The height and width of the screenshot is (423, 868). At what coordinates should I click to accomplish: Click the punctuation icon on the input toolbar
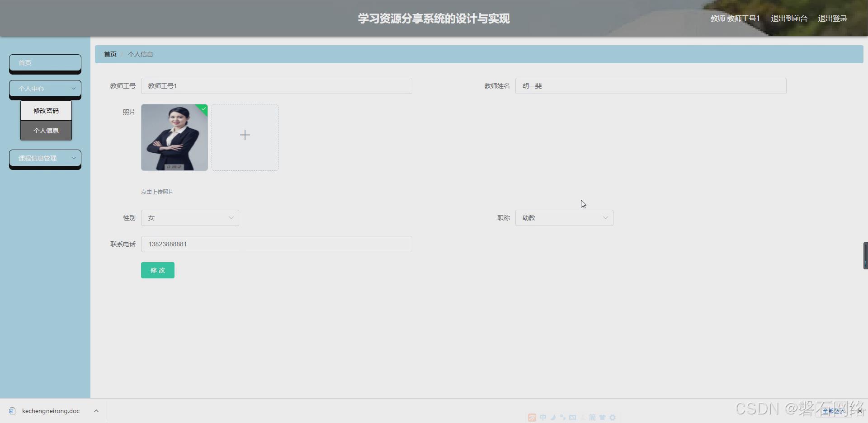tap(562, 418)
